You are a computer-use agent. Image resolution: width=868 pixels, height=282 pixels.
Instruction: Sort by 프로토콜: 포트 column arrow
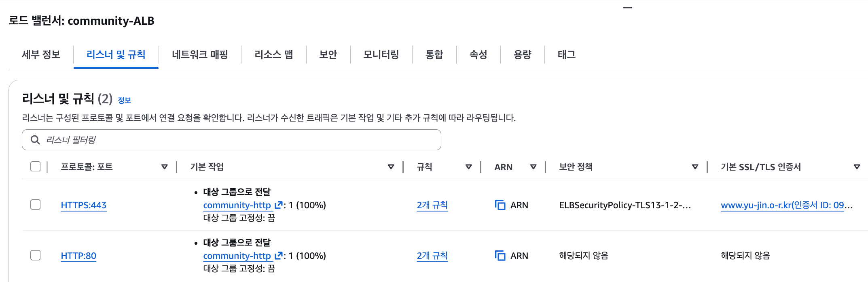pos(165,167)
